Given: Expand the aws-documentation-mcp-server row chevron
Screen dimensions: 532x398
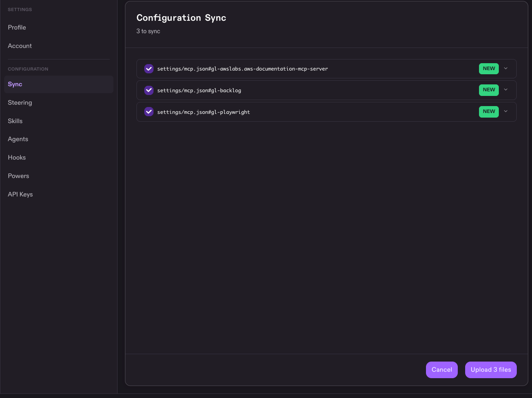Looking at the screenshot, I should (506, 69).
